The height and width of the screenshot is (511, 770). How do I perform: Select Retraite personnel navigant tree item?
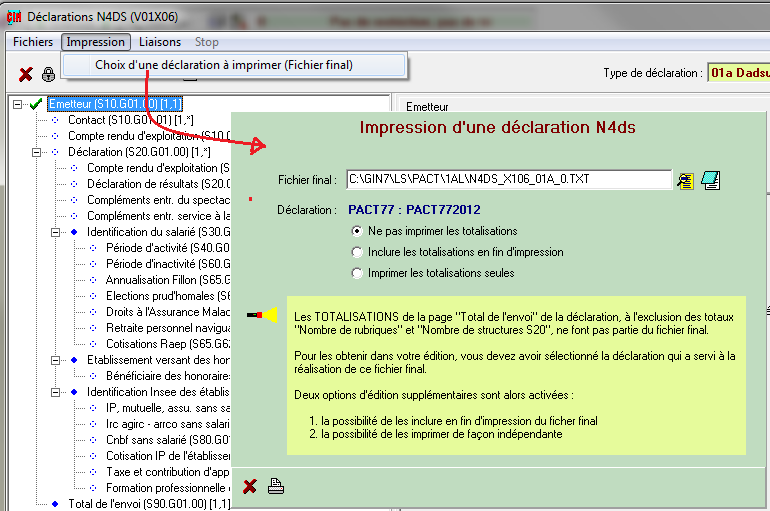168,328
